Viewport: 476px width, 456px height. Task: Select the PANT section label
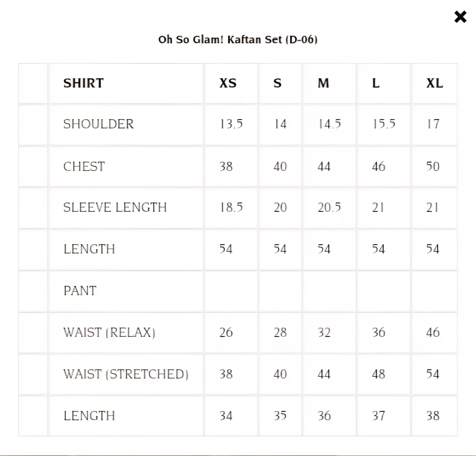tap(80, 291)
